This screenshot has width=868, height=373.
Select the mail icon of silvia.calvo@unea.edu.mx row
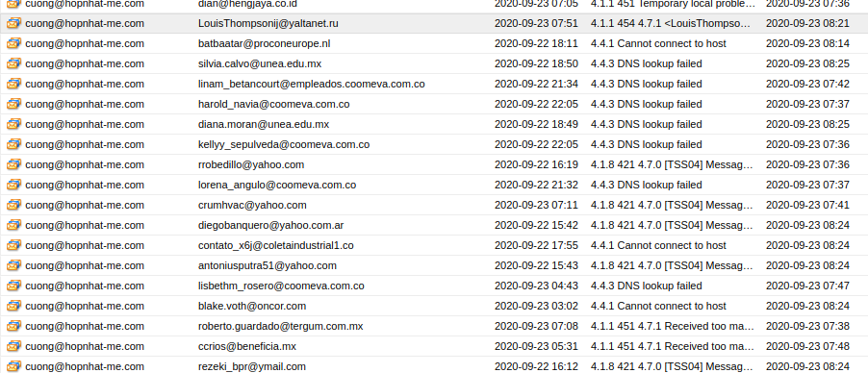click(x=13, y=63)
